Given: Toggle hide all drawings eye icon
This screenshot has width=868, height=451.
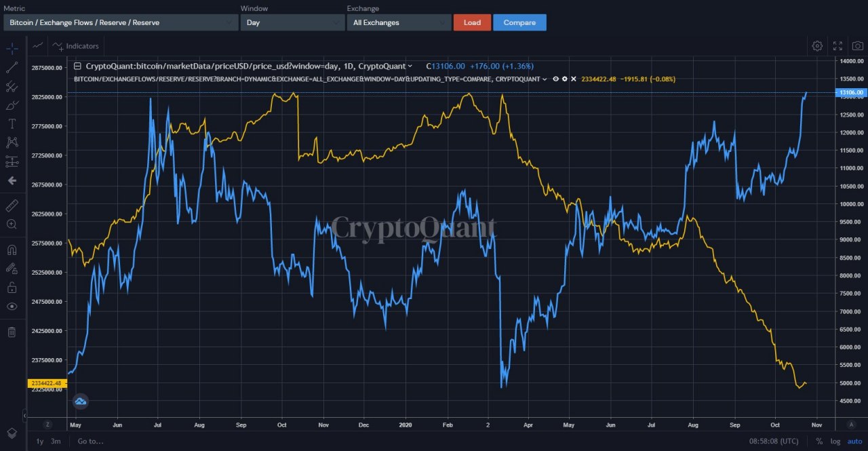Looking at the screenshot, I should click(x=12, y=307).
